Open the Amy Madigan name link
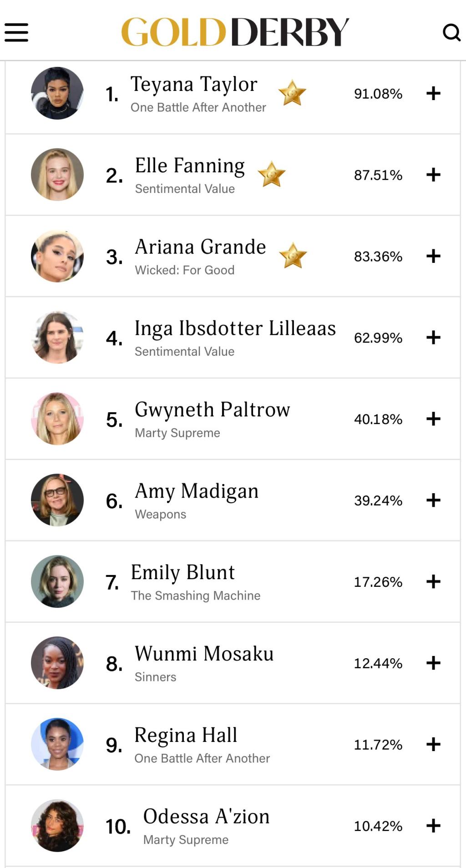Viewport: 466px width, 868px height. coord(197,491)
